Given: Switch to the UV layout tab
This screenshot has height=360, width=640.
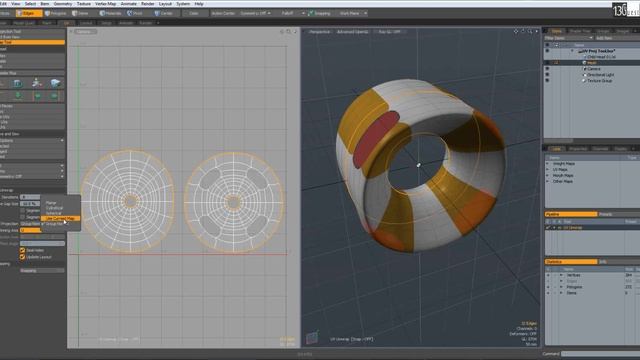Looking at the screenshot, I should pos(67,23).
